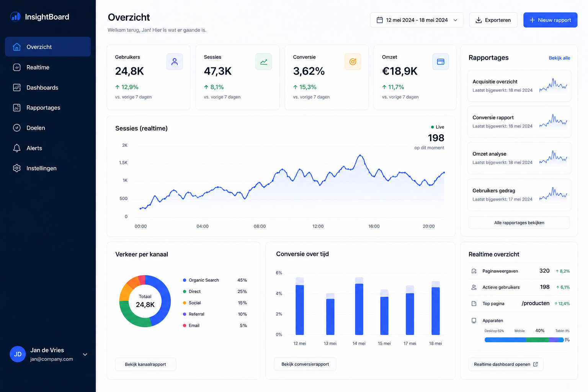The width and height of the screenshot is (588, 392).
Task: Click the Paginaweergaven row icon
Action: click(474, 271)
